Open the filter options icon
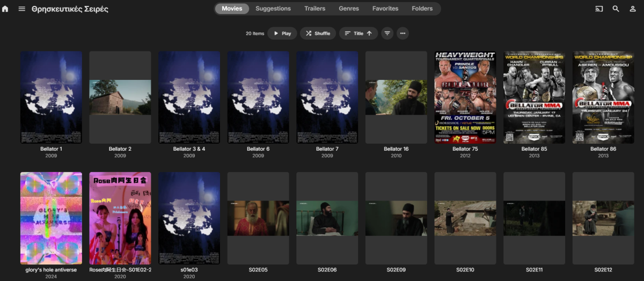 point(387,33)
